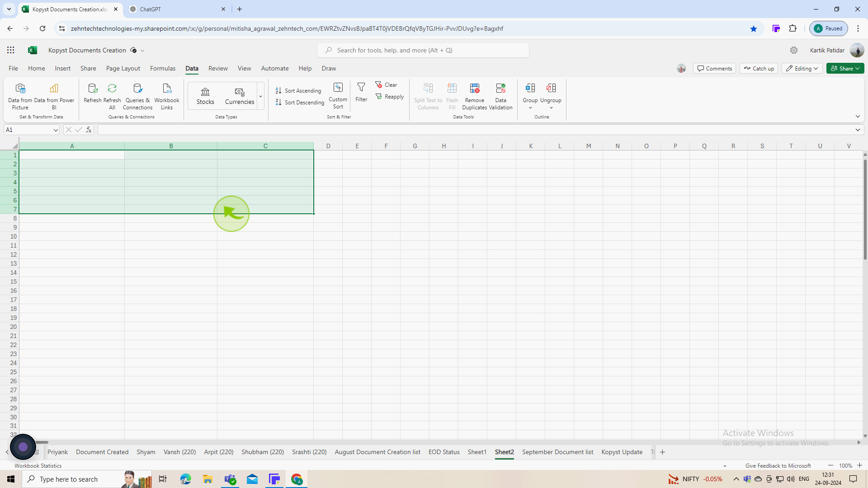Select September Document list sheet
The width and height of the screenshot is (868, 488).
(x=557, y=452)
